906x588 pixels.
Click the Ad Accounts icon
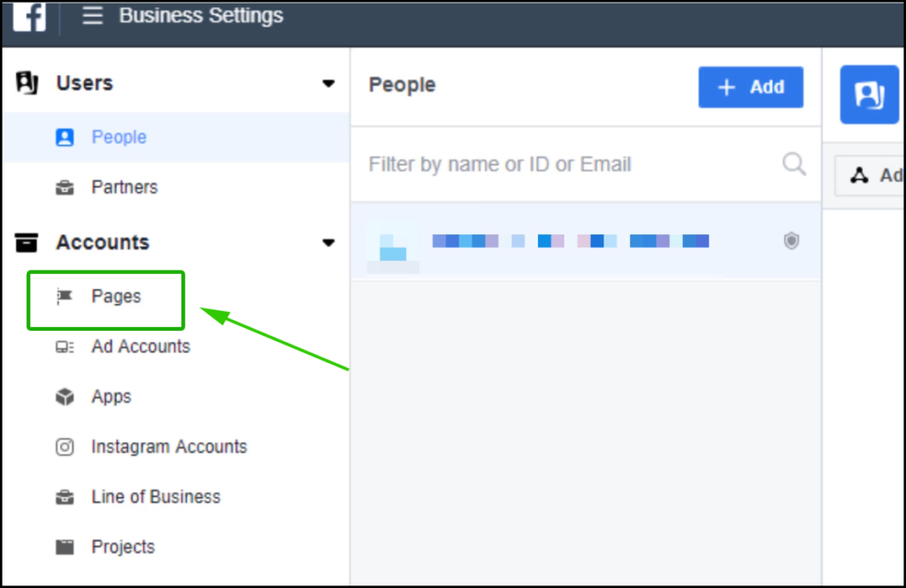coord(64,347)
